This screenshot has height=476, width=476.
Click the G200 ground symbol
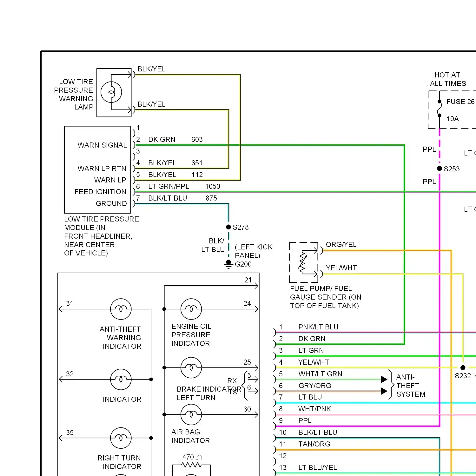228,264
